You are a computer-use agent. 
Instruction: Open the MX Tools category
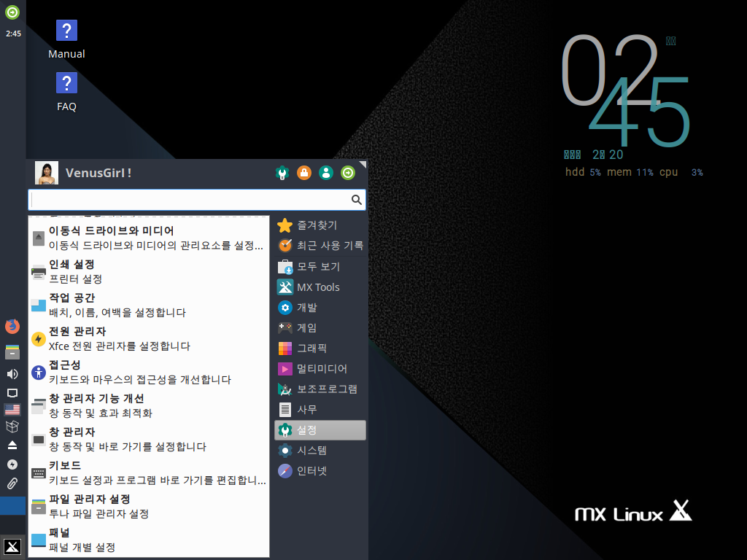point(320,287)
